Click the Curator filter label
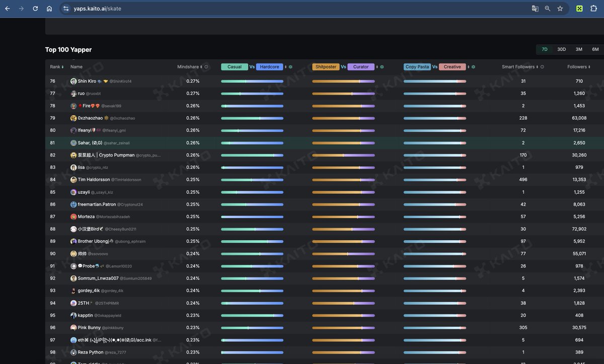Image resolution: width=604 pixels, height=364 pixels. (x=361, y=67)
